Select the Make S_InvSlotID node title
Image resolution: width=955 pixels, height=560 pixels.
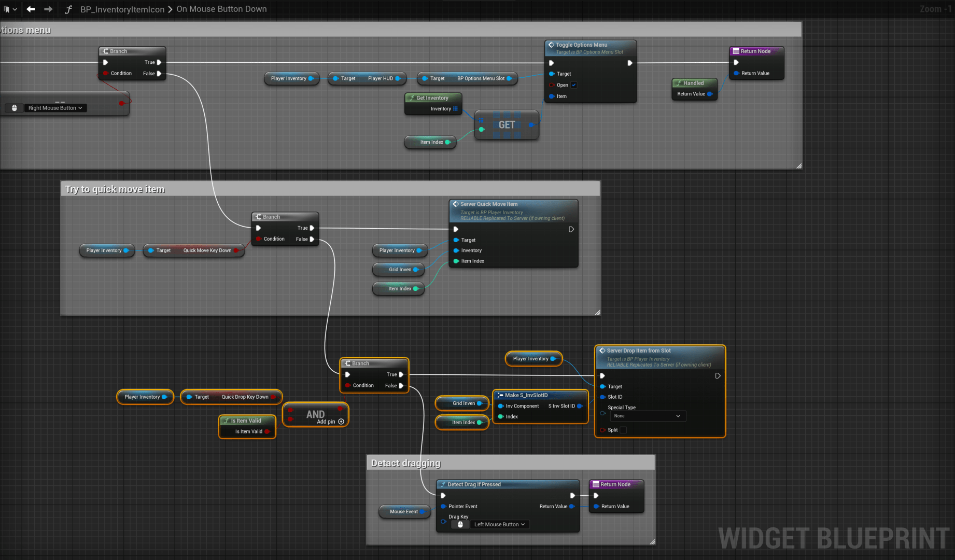pos(526,395)
